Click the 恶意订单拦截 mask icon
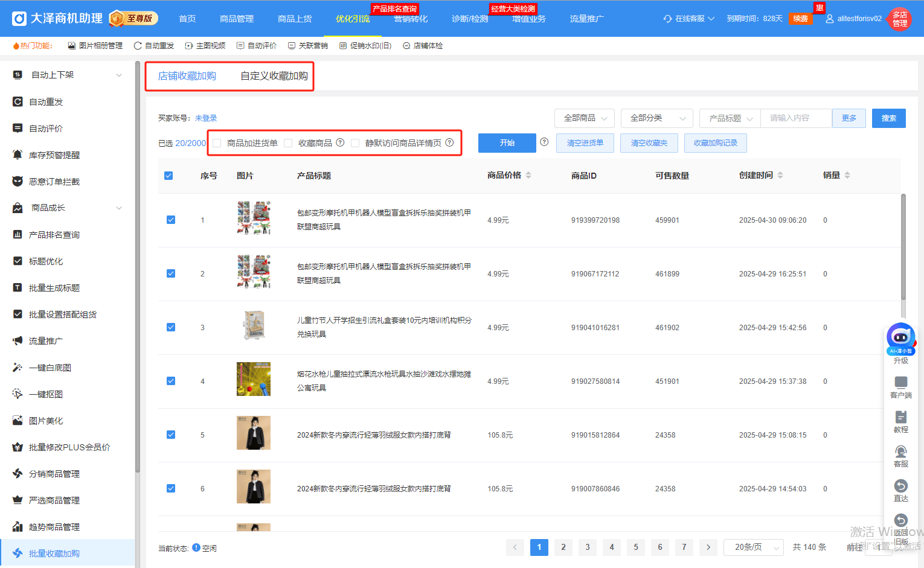The image size is (924, 568). 18,182
